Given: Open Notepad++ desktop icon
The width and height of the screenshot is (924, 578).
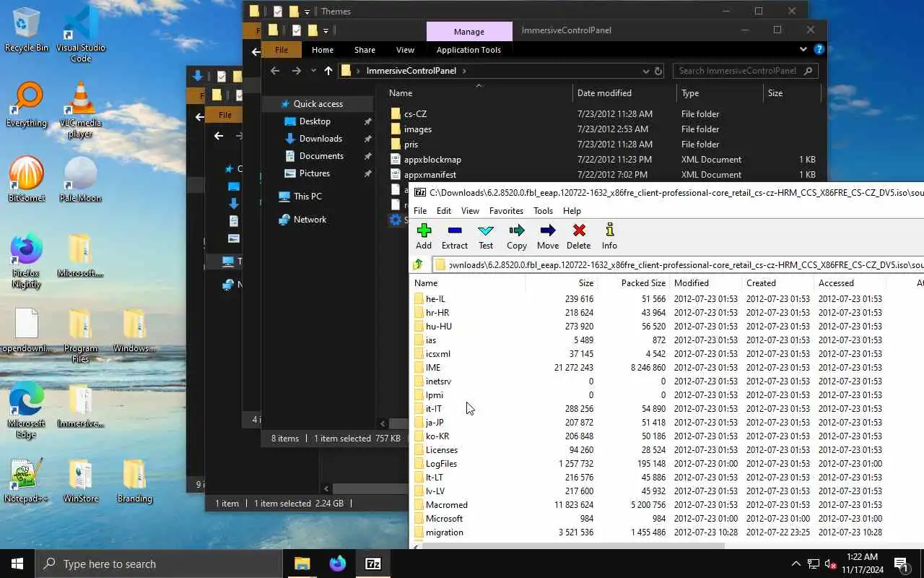Looking at the screenshot, I should click(27, 481).
